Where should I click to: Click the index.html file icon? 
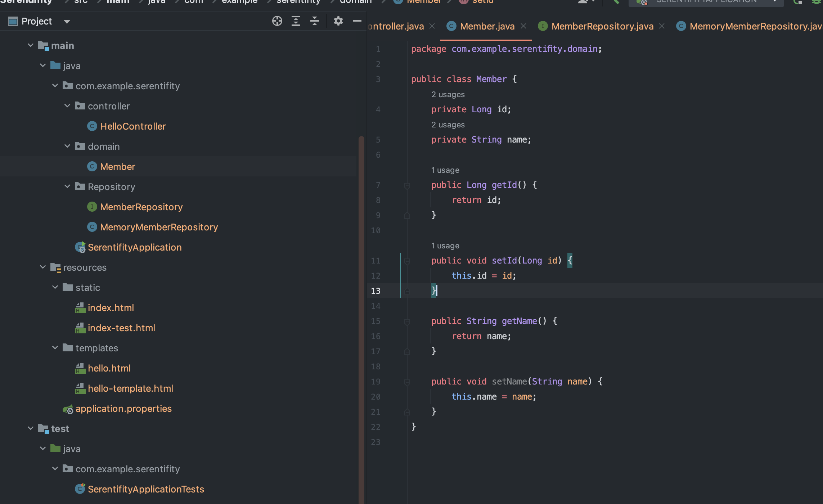point(80,308)
